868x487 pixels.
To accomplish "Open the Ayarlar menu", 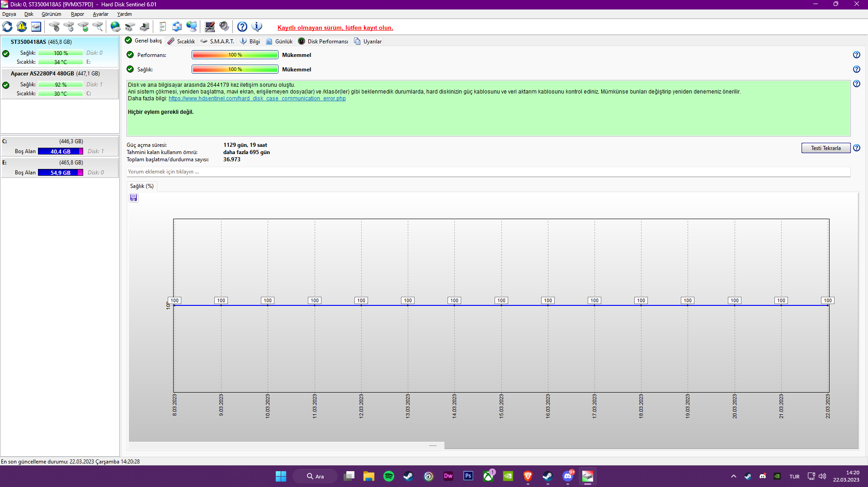I will click(x=100, y=14).
